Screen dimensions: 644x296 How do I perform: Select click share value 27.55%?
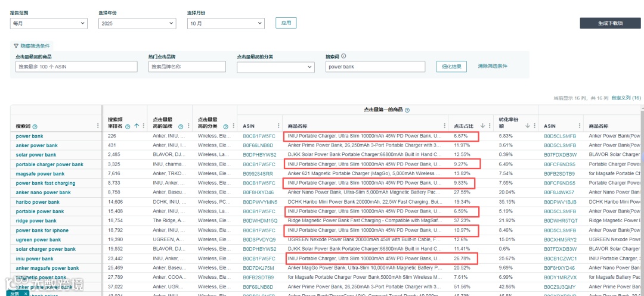click(462, 193)
